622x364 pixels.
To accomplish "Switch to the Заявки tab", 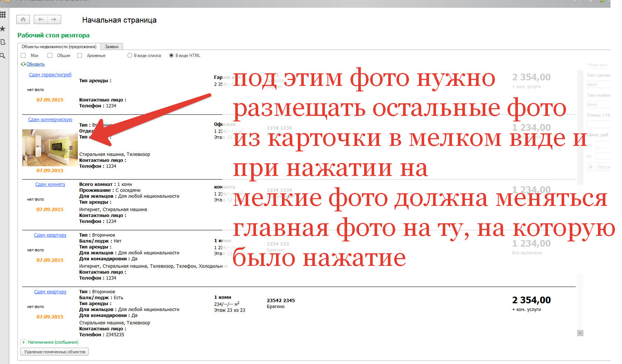I will tap(112, 47).
